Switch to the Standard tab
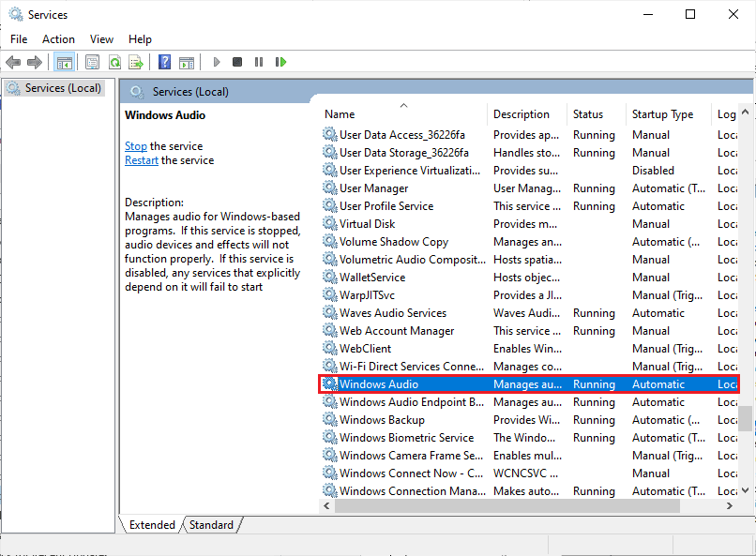 pos(211,525)
